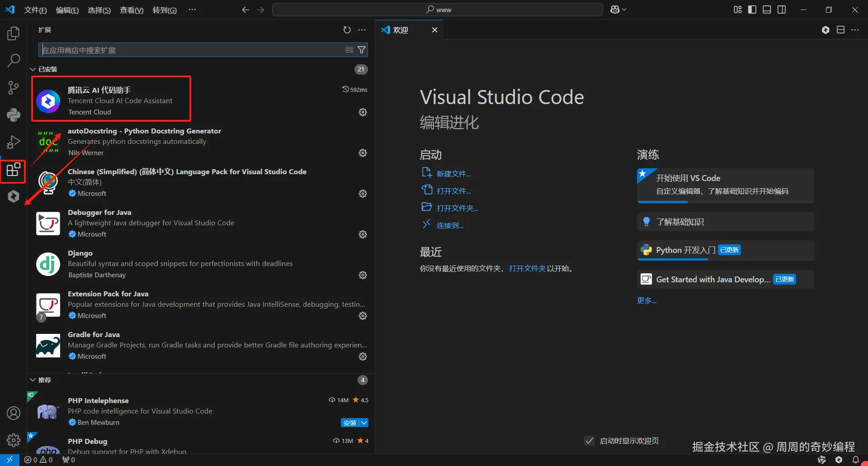Open manage gear for Django extension
Image resolution: width=868 pixels, height=466 pixels.
tap(363, 275)
